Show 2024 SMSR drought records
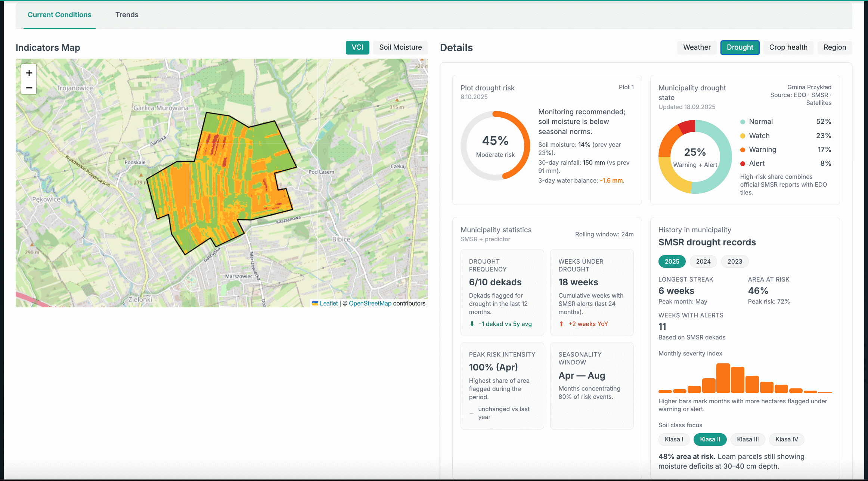 [703, 261]
